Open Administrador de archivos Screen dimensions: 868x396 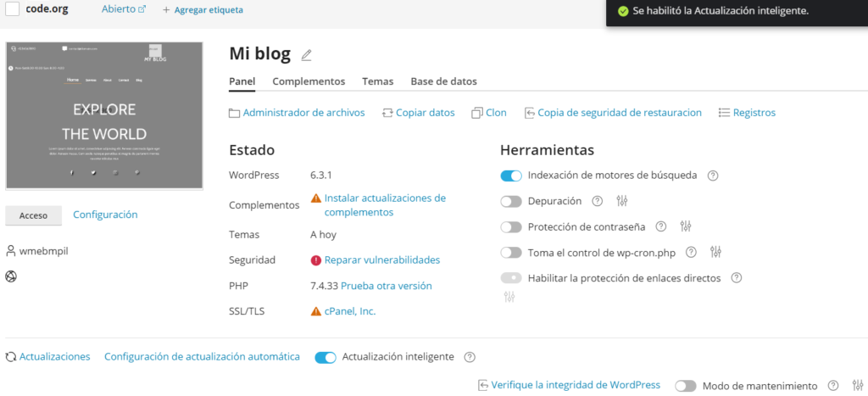point(298,113)
